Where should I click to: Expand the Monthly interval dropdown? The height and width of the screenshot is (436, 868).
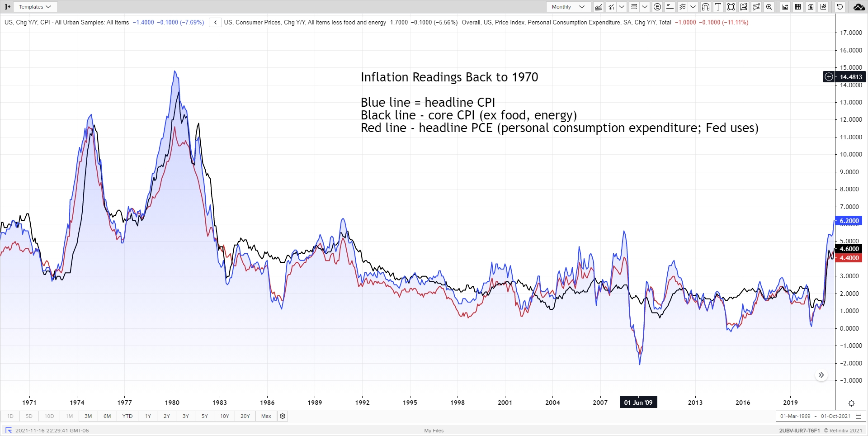568,7
